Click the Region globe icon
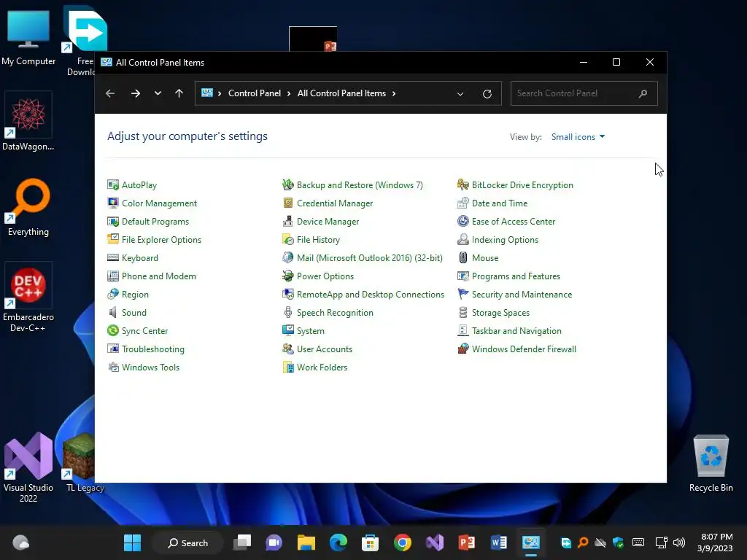 click(113, 295)
